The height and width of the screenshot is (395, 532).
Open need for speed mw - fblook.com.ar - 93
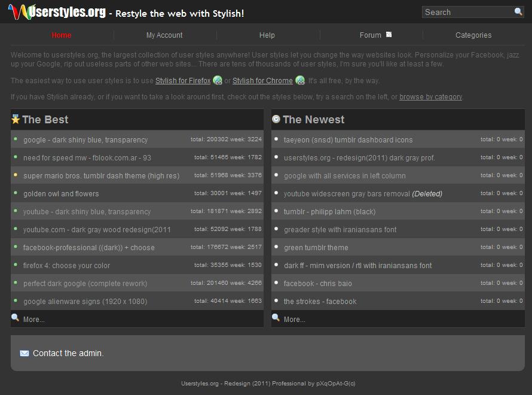pos(87,157)
